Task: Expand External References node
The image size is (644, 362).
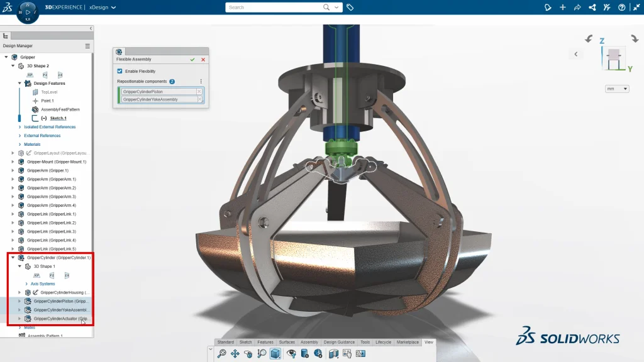Action: 19,136
